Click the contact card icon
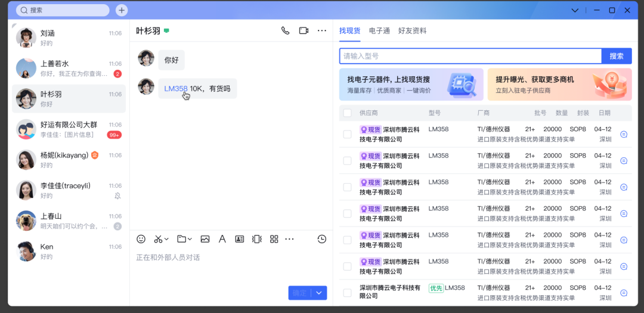Screen dimensions: 644x313 [x=240, y=239]
